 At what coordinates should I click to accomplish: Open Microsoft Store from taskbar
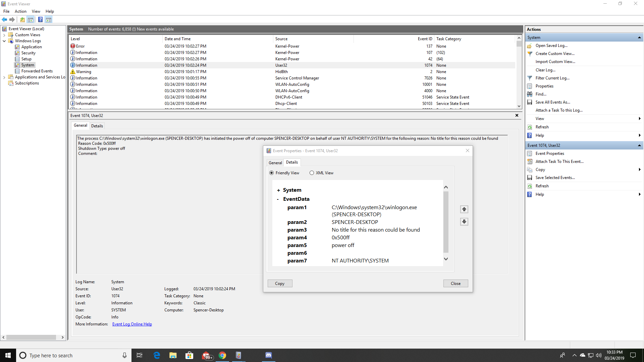point(190,355)
